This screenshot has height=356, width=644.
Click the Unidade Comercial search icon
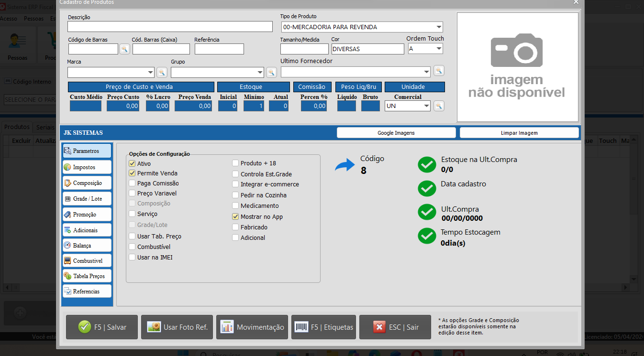click(439, 106)
